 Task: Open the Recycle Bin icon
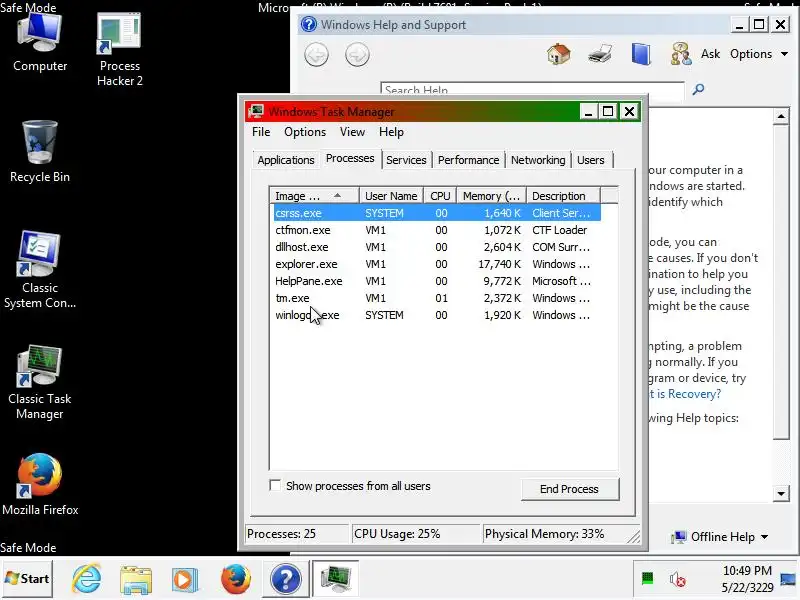(40, 151)
